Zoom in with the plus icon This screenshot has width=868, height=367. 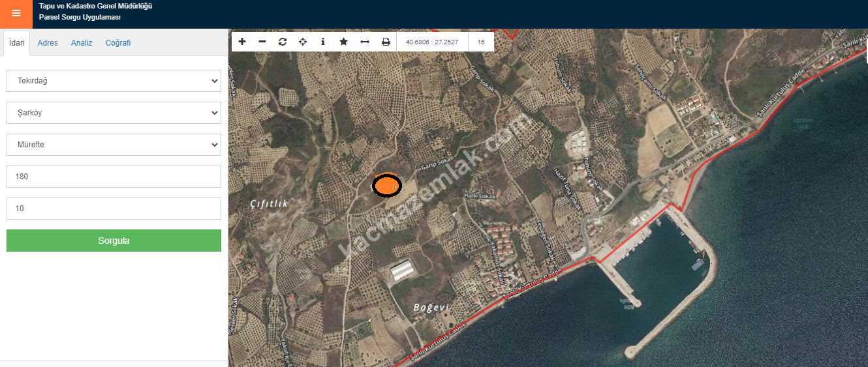242,42
